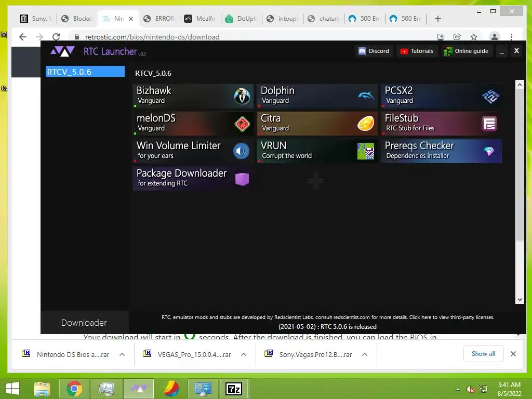Open the Downloader section

coord(84,323)
